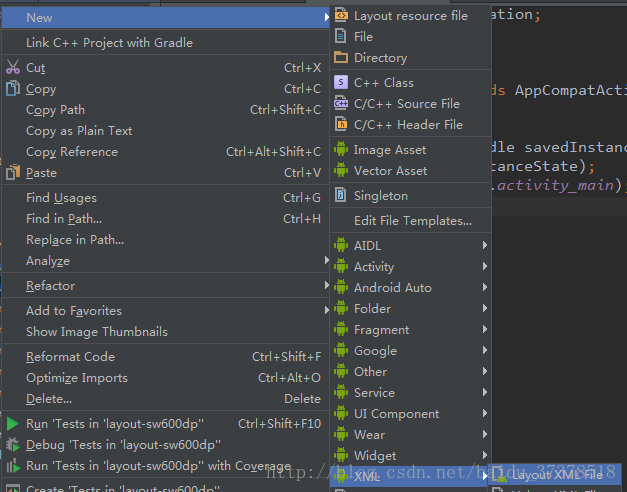Click the Google android icon
Screen dimensions: 627x492
pyautogui.click(x=341, y=350)
